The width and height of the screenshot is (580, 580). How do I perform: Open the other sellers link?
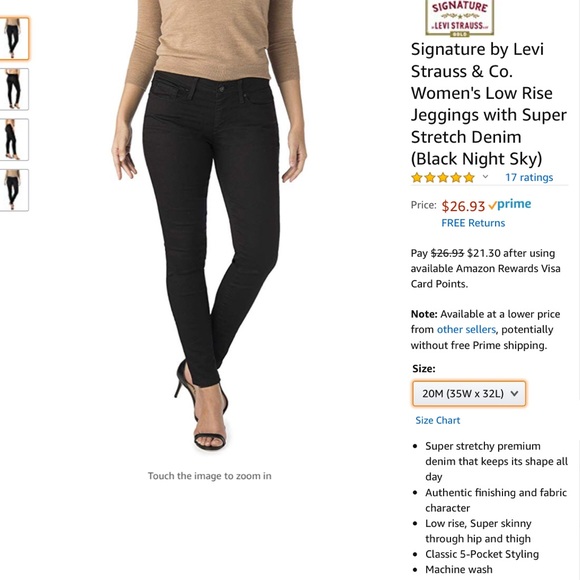466,330
